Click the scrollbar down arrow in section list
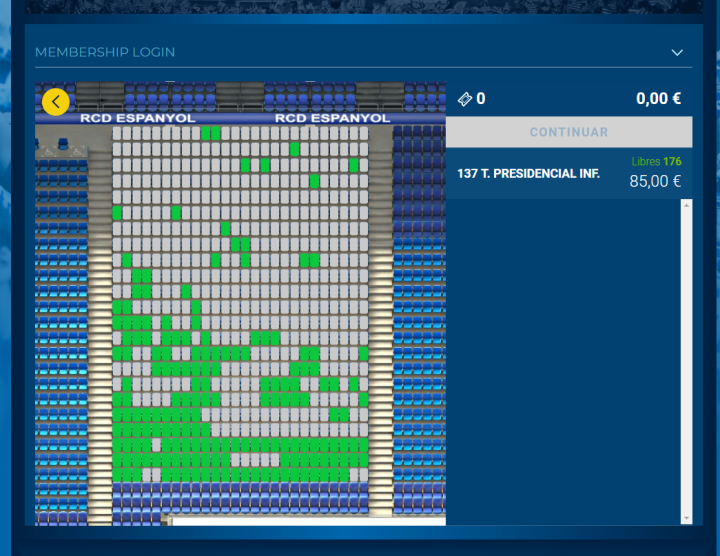 (685, 517)
